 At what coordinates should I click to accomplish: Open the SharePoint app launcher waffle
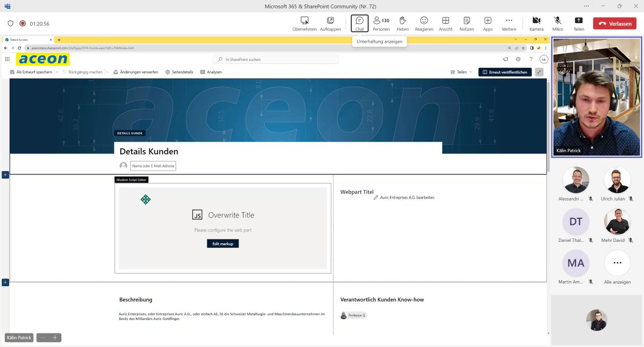[8, 60]
